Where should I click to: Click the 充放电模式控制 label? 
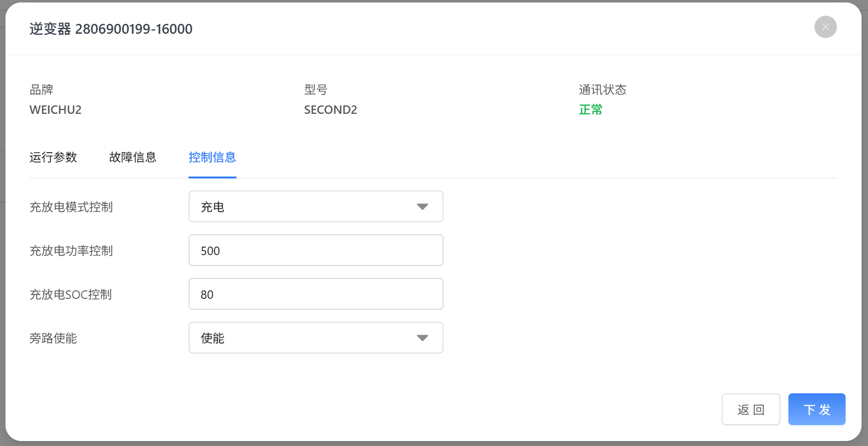click(71, 207)
